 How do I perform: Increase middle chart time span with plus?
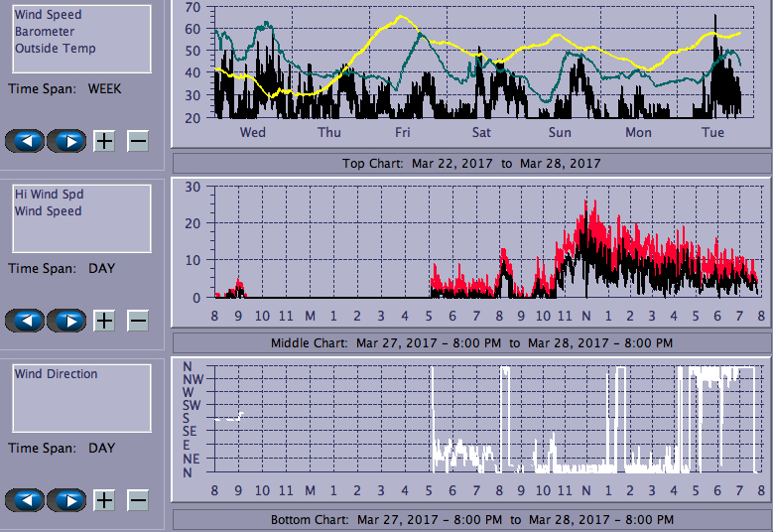(104, 321)
